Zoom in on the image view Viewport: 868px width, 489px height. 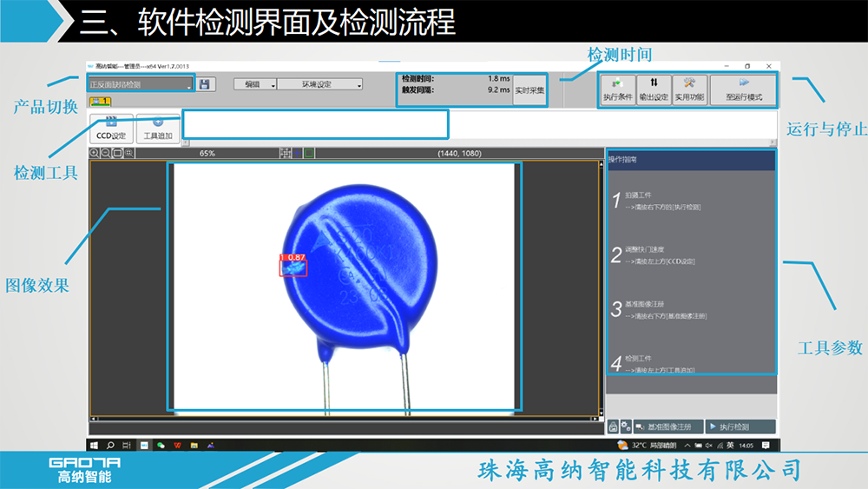tap(94, 153)
